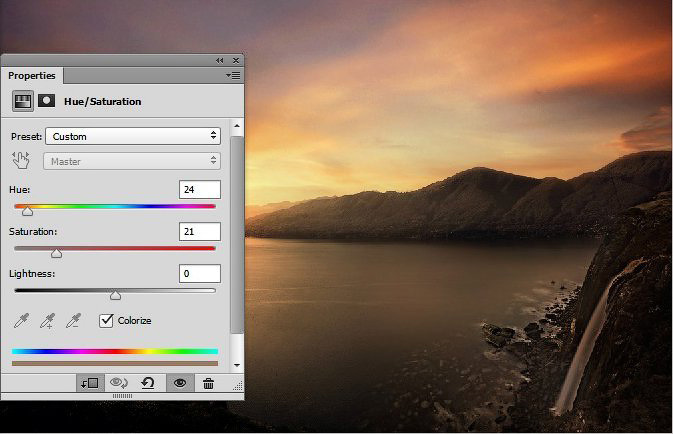Delete this adjustment layer with trash icon

pyautogui.click(x=209, y=383)
